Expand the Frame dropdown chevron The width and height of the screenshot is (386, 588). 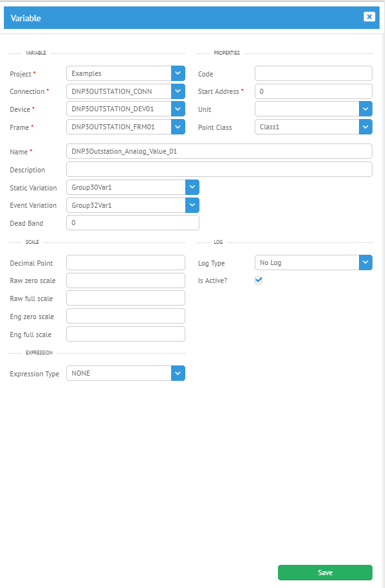[x=178, y=127]
